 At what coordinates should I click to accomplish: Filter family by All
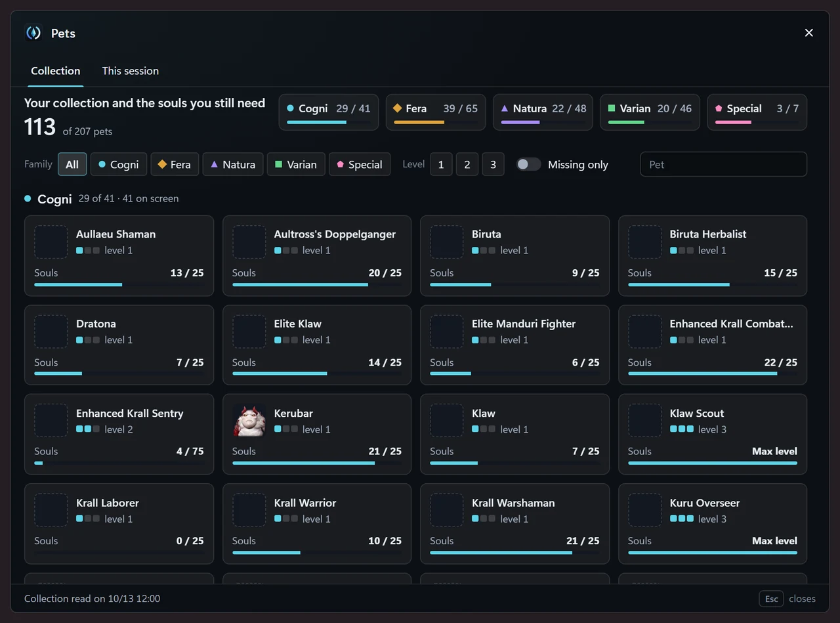(72, 164)
